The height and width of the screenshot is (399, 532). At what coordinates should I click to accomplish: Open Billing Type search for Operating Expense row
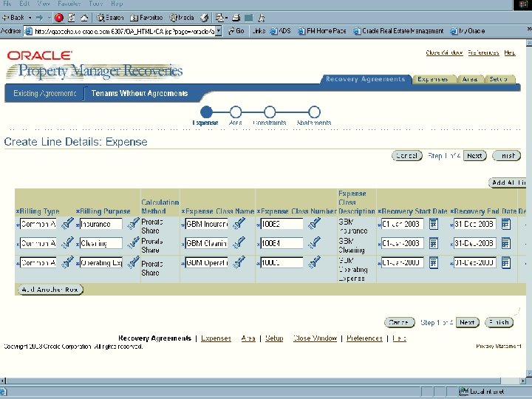click(x=67, y=262)
